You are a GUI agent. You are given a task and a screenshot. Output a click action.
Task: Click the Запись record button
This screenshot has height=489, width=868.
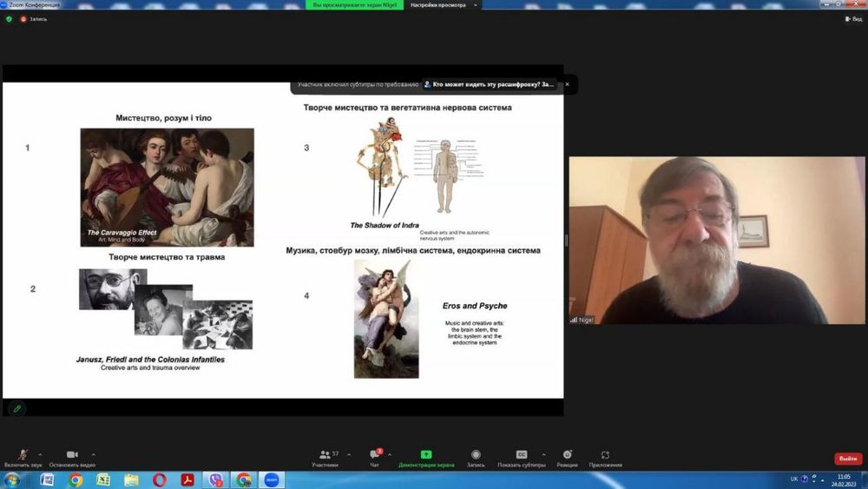tap(476, 456)
